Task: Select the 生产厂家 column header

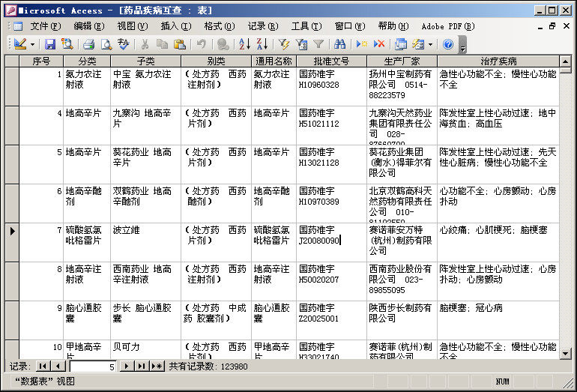Action: [x=402, y=61]
